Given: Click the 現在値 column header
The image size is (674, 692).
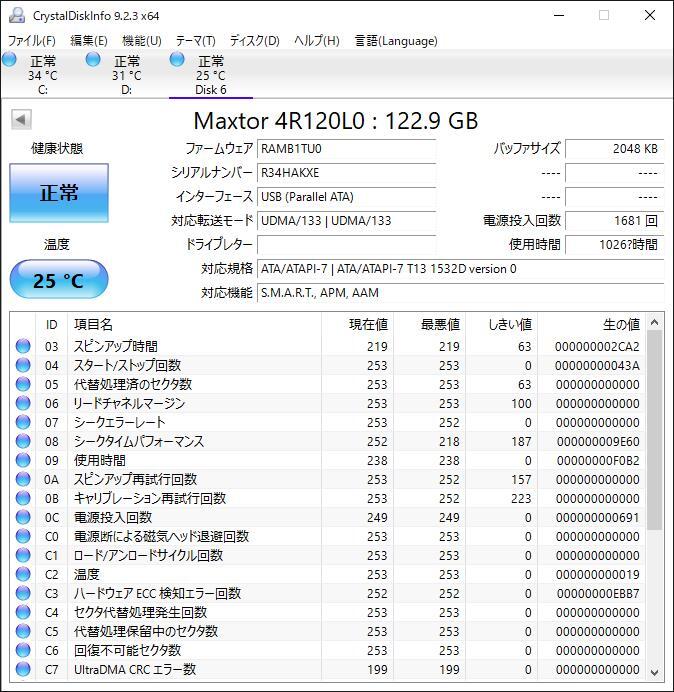Looking at the screenshot, I should [368, 324].
